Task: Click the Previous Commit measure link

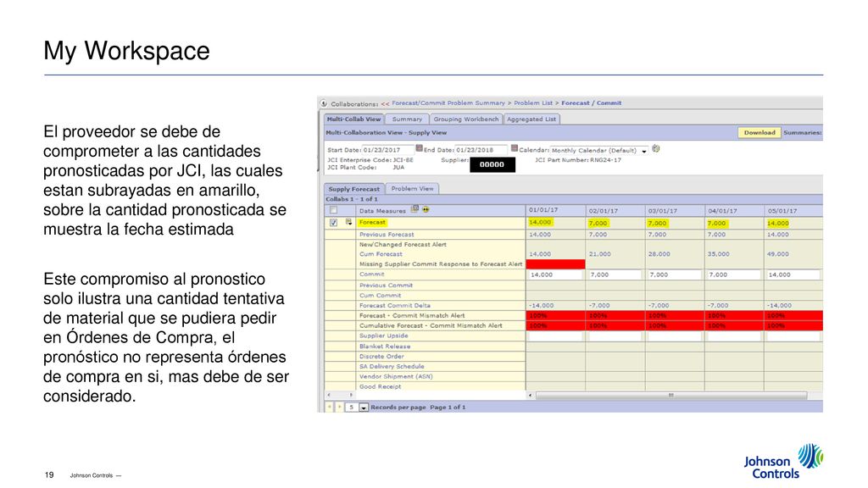Action: (386, 286)
